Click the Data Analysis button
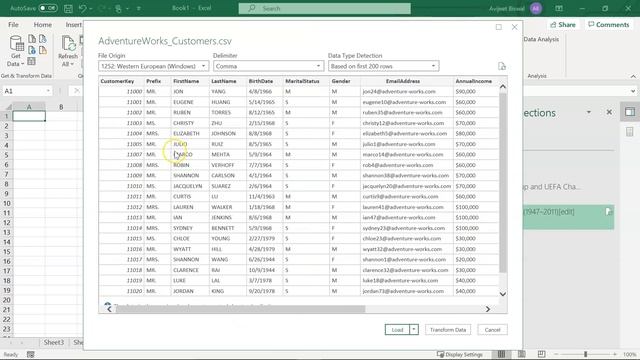The height and width of the screenshot is (360, 640). (x=541, y=39)
